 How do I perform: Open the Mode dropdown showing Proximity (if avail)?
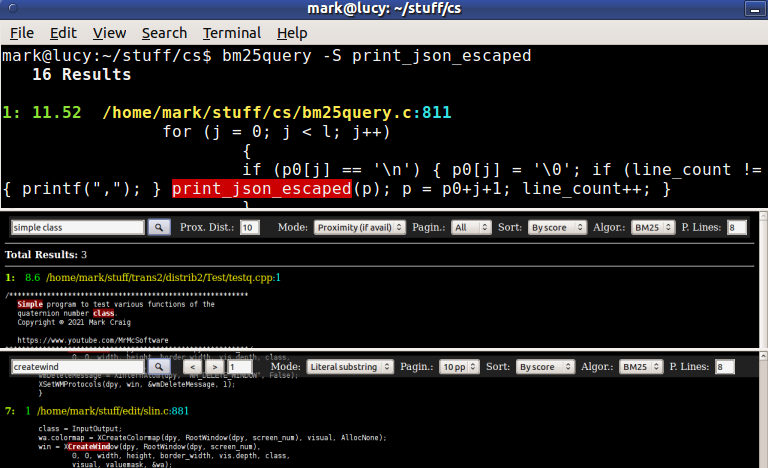pos(360,227)
